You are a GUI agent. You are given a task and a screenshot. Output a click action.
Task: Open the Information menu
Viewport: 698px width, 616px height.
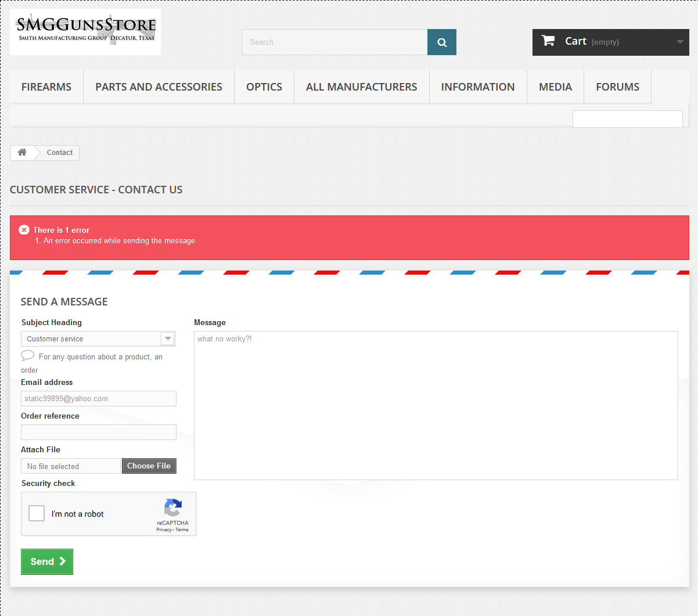click(478, 87)
